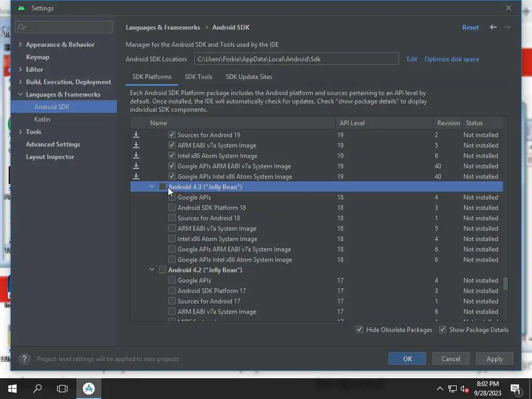532x399 pixels.
Task: Click the forward arrow navigation icon
Action: [507, 27]
